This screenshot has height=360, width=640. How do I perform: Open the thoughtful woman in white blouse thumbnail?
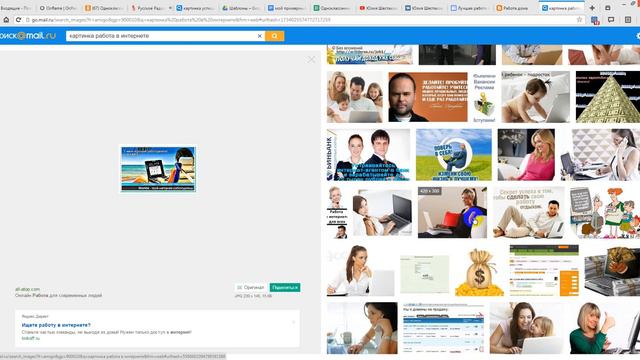tap(360, 271)
